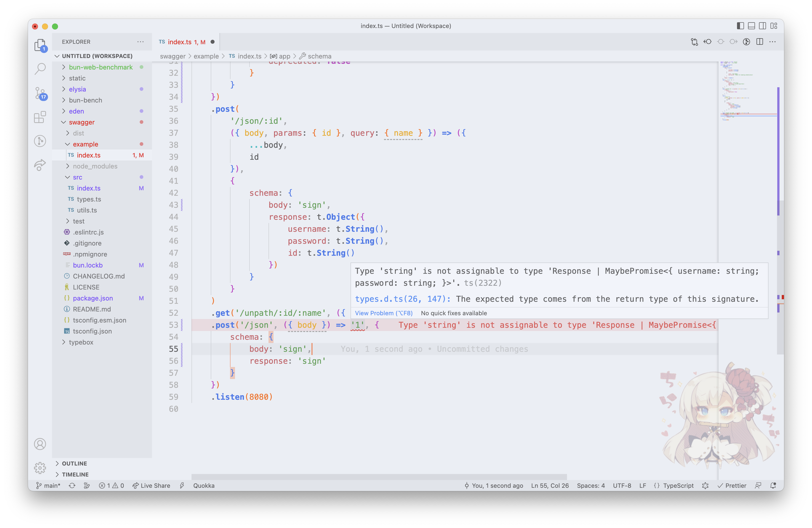Expand the OUTLINE section
Viewport: 812px width, 528px height.
click(102, 463)
